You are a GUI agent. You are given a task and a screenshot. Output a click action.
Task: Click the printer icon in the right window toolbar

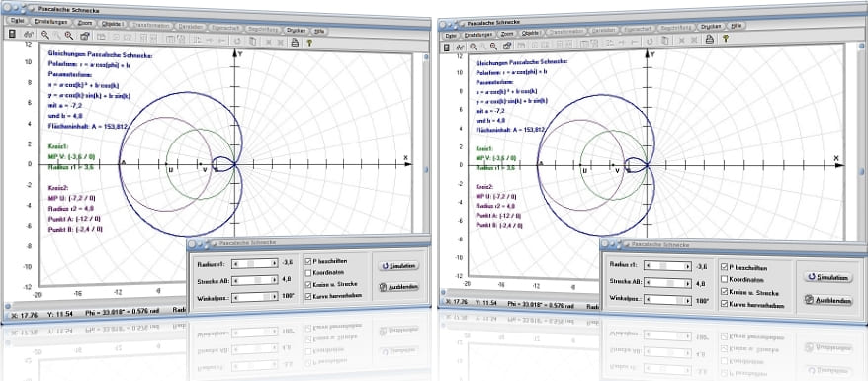point(709,39)
